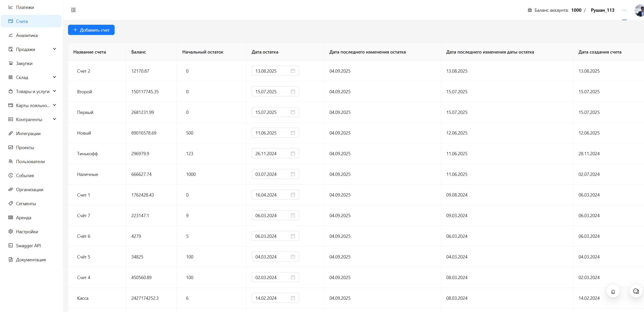
Task: Open the more options (···) menu
Action: (624, 10)
